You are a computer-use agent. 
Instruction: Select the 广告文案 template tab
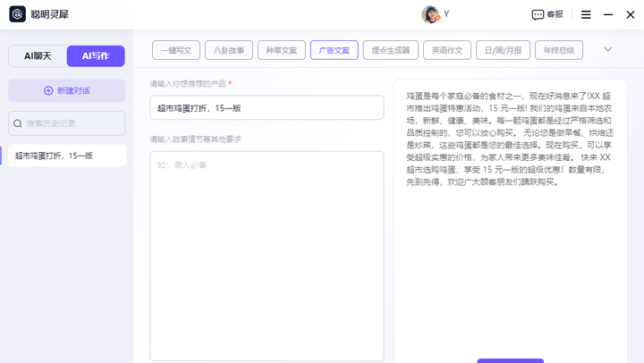pos(335,50)
